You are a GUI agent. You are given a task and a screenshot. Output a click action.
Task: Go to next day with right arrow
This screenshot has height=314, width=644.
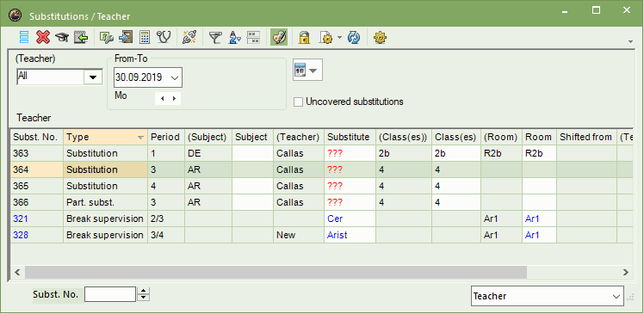[174, 99]
